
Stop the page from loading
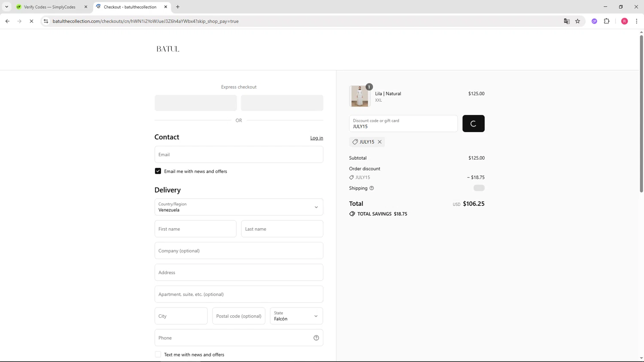pos(31,21)
